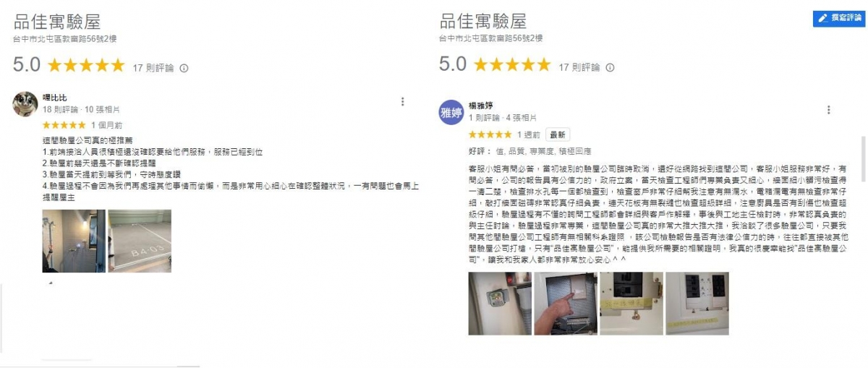Click the 雅婷 reviewer avatar circle
Image resolution: width=868 pixels, height=368 pixels.
coord(451,112)
